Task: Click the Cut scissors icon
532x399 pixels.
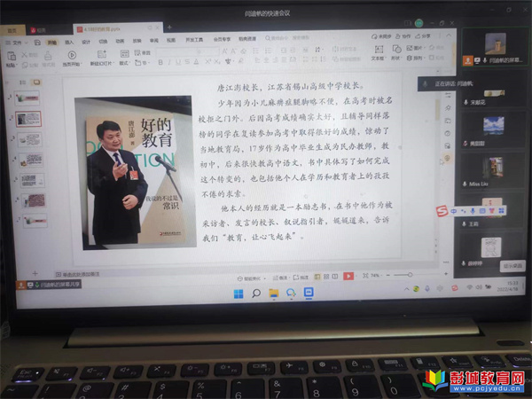Action: point(25,54)
